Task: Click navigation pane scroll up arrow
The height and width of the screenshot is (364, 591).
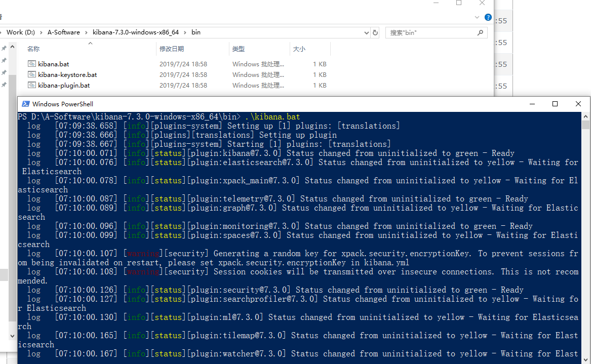Action: point(13,47)
